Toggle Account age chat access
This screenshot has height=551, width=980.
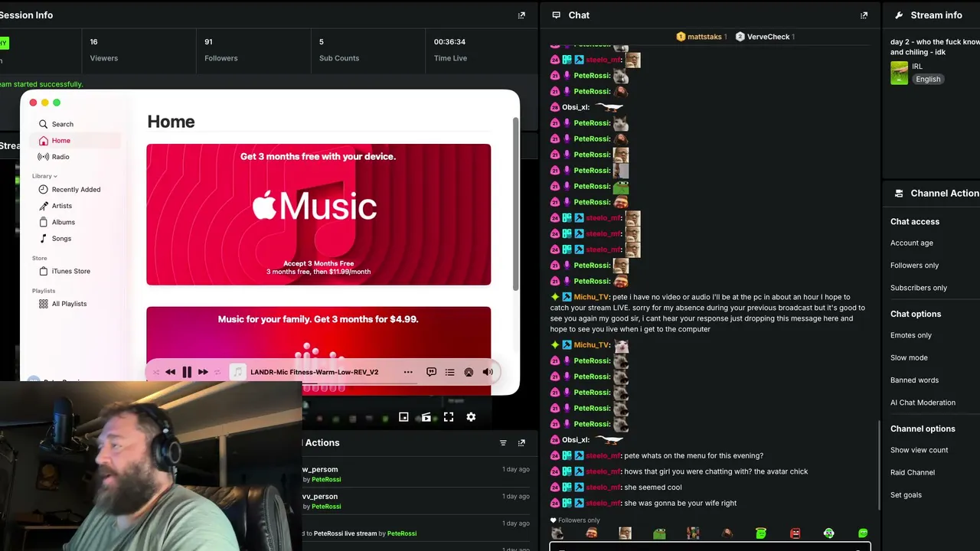tap(912, 243)
